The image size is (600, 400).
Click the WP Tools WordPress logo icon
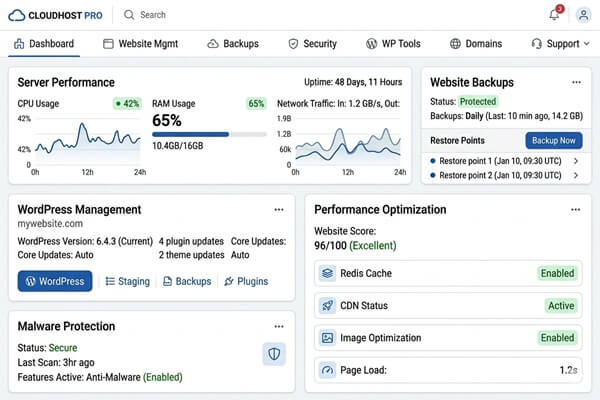(x=372, y=44)
